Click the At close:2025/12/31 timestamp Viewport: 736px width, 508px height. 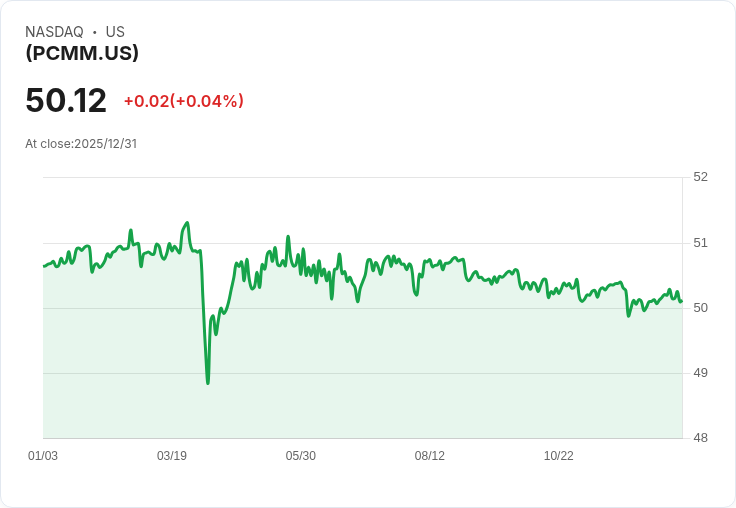(x=81, y=144)
